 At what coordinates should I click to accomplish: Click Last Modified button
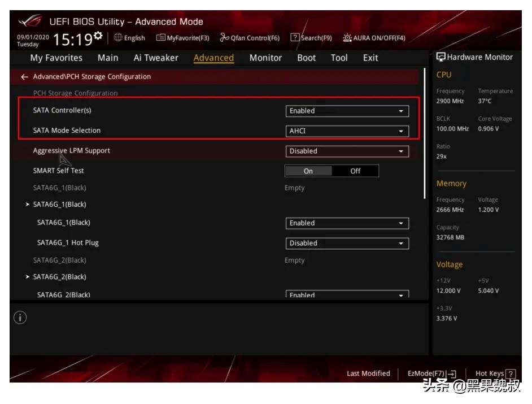(368, 373)
